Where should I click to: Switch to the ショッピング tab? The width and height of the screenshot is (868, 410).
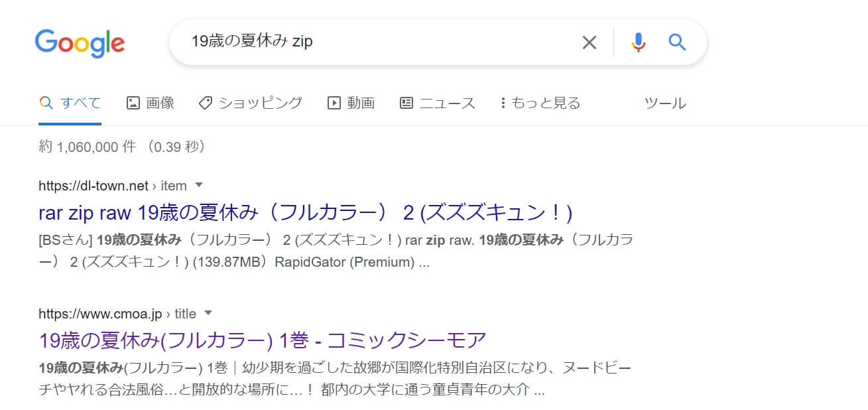pos(251,103)
